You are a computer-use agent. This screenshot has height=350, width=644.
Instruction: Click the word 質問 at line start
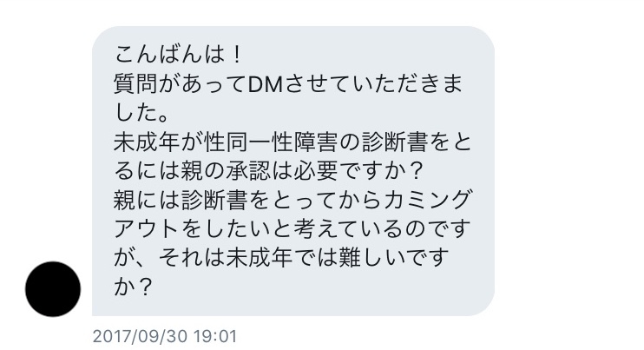pyautogui.click(x=136, y=84)
